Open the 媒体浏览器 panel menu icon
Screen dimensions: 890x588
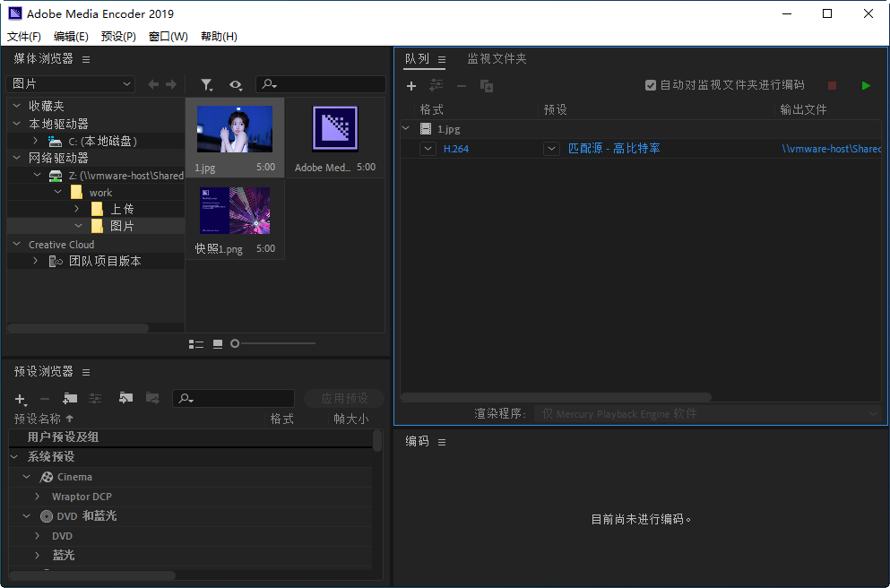(86, 59)
